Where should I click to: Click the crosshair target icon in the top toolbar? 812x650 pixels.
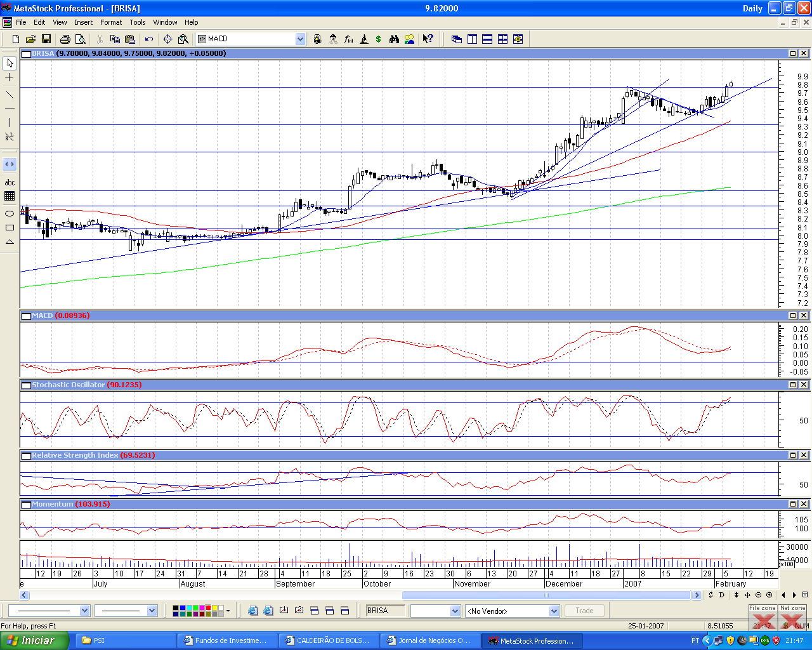click(x=167, y=39)
